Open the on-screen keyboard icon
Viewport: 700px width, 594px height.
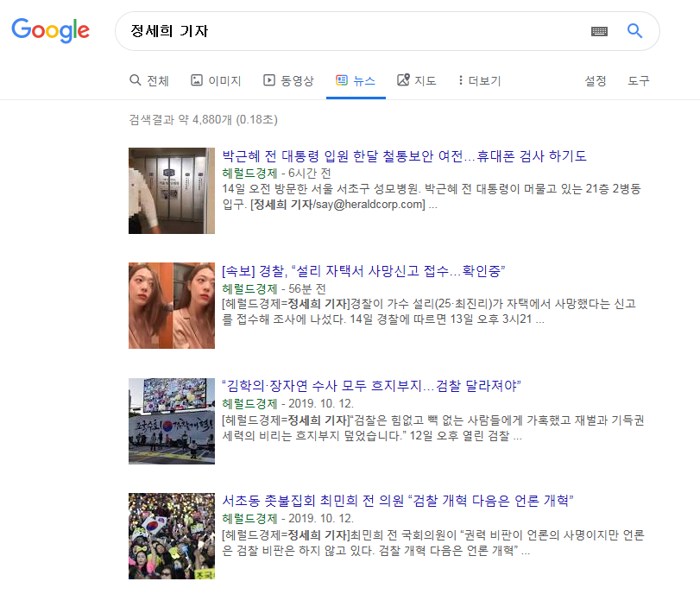point(599,31)
